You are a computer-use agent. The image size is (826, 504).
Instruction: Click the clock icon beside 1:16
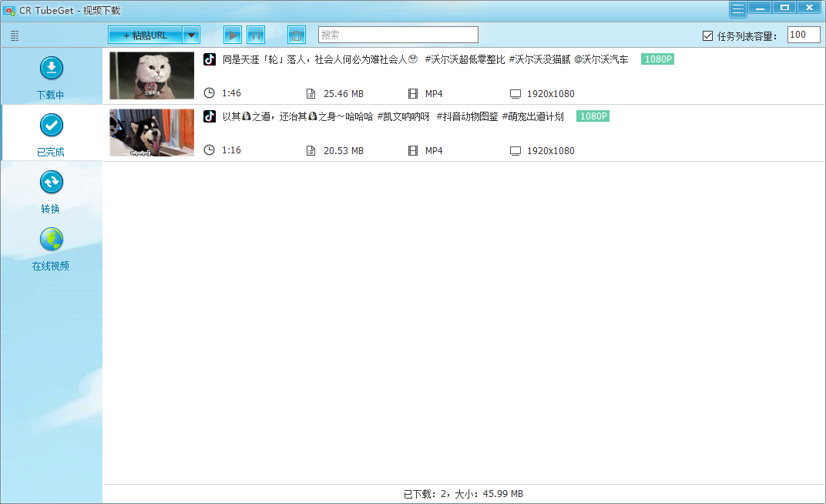[x=209, y=150]
